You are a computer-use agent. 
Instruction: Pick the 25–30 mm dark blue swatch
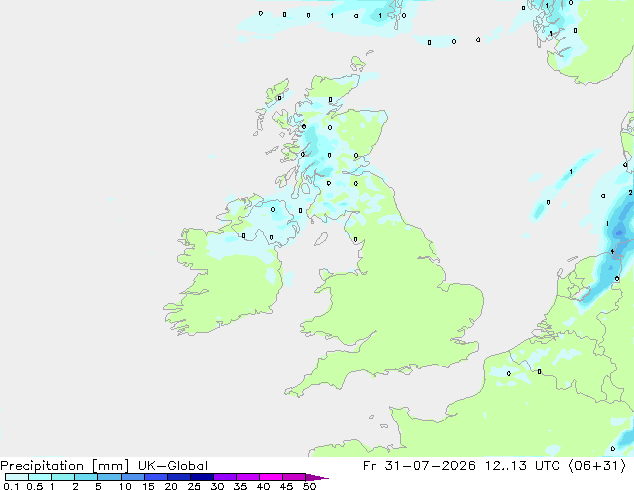[x=202, y=477]
